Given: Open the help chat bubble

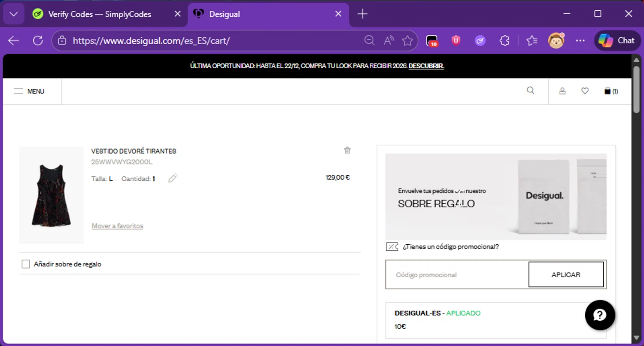Looking at the screenshot, I should click(600, 315).
